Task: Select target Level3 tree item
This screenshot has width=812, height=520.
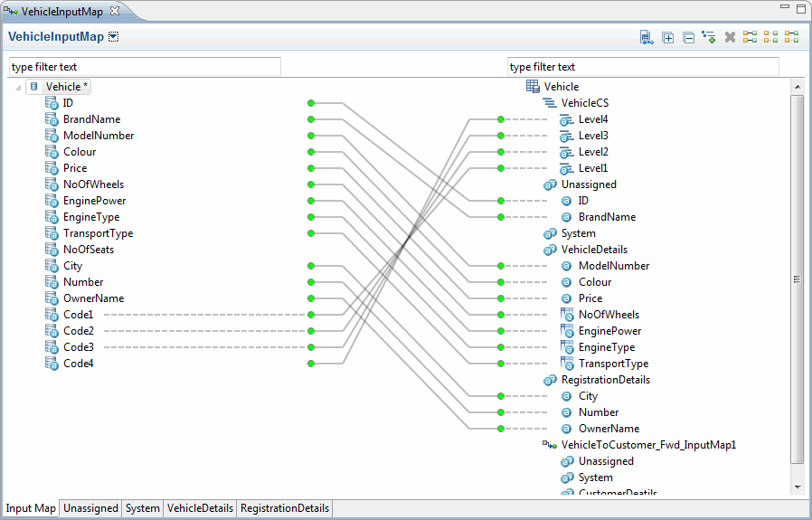Action: [593, 136]
